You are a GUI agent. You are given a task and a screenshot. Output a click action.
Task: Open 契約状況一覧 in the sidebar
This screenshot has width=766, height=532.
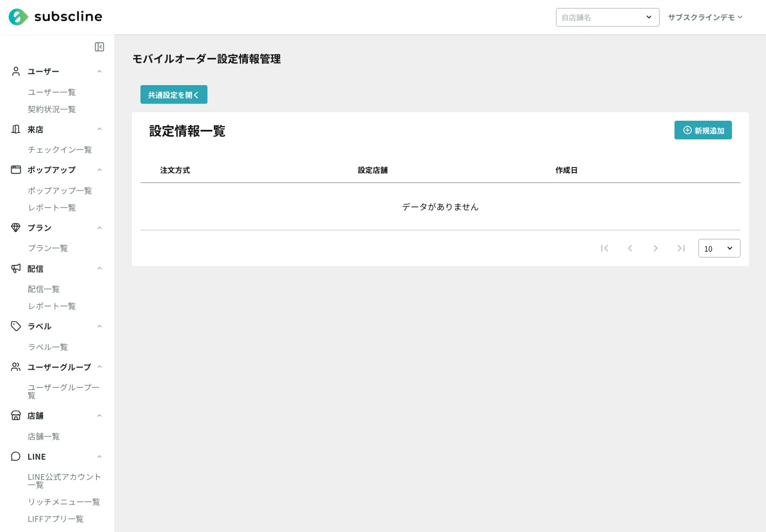[52, 109]
